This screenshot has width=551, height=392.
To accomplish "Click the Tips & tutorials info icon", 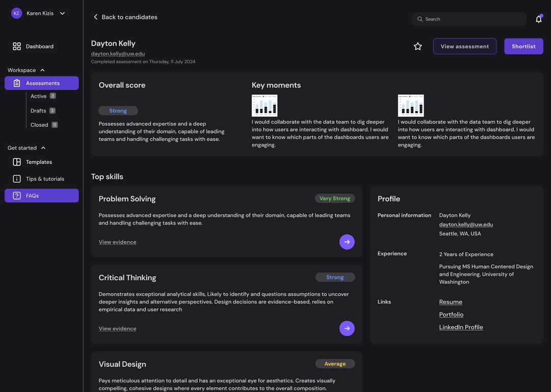I will (x=17, y=179).
